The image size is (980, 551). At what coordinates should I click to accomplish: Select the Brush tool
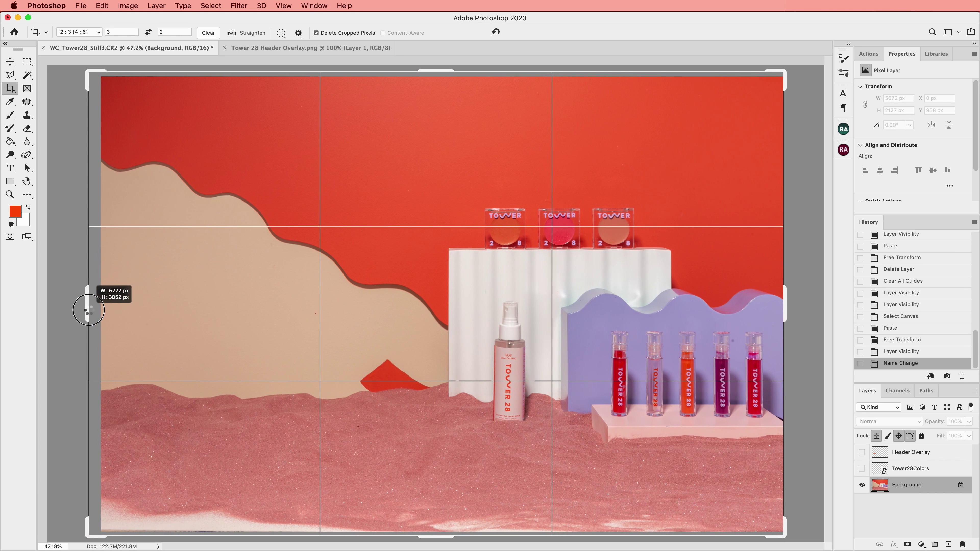tap(10, 115)
